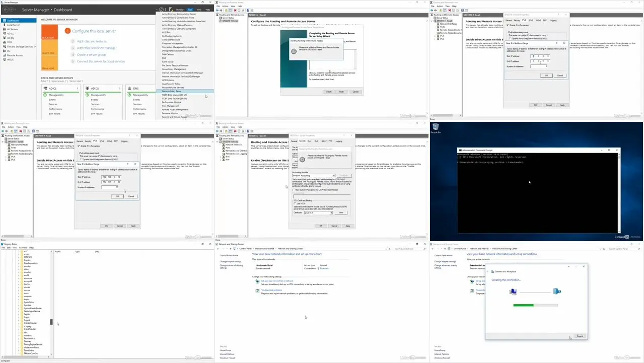Choose Certification Authority from Tools menu
This screenshot has height=363, width=644.
[x=172, y=36]
